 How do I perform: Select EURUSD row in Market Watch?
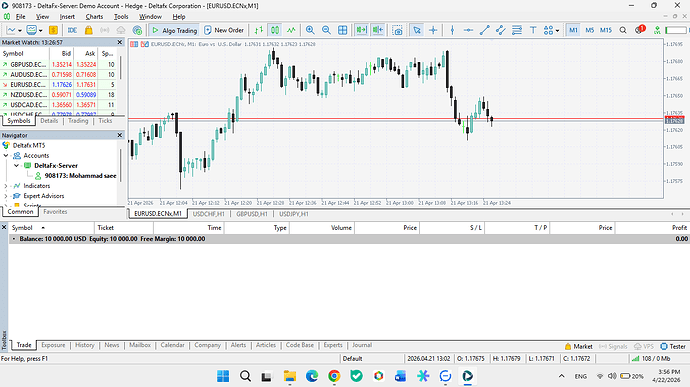(59, 85)
